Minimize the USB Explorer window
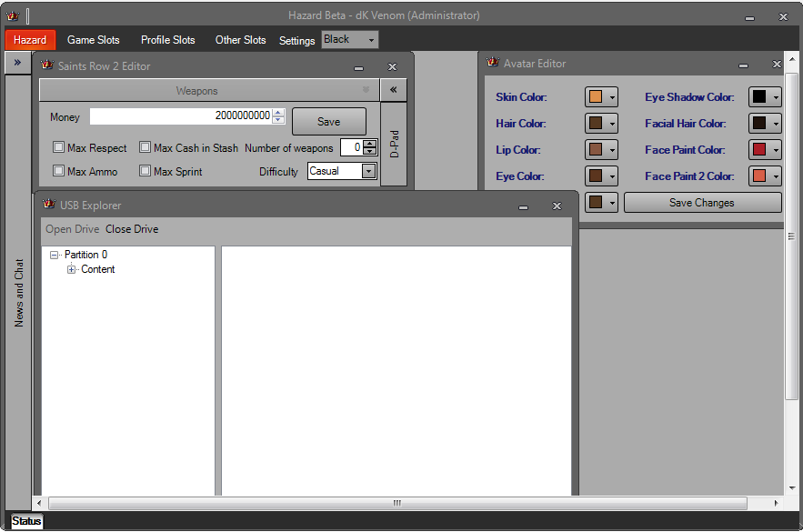This screenshot has height=532, width=803. coord(523,206)
